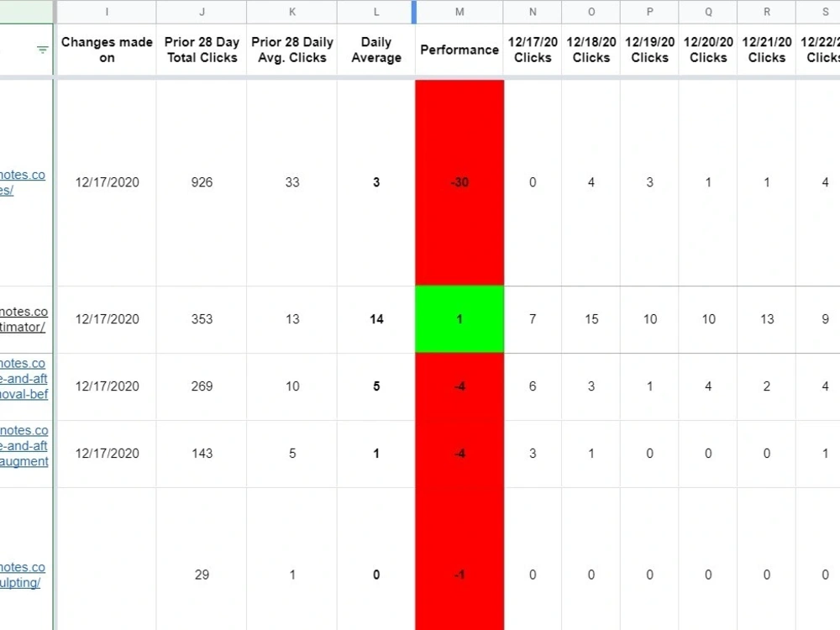The width and height of the screenshot is (840, 630).
Task: Open the link ending in 'timator/'
Action: pos(23,319)
